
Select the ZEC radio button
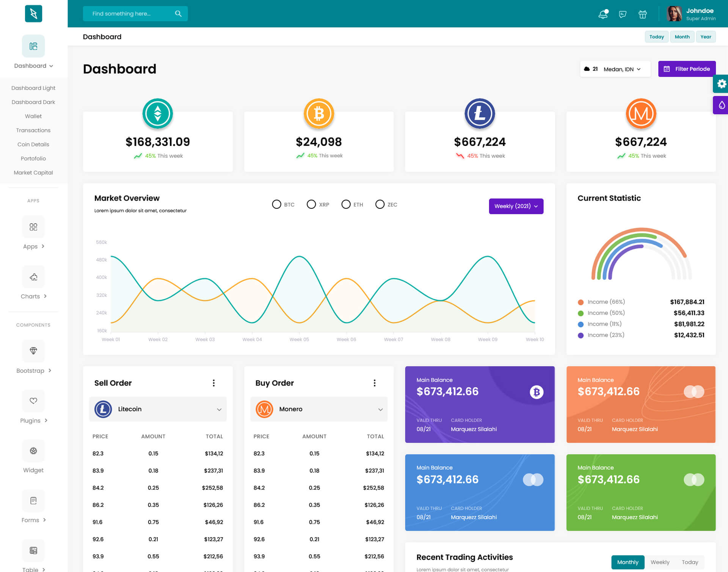click(x=380, y=204)
